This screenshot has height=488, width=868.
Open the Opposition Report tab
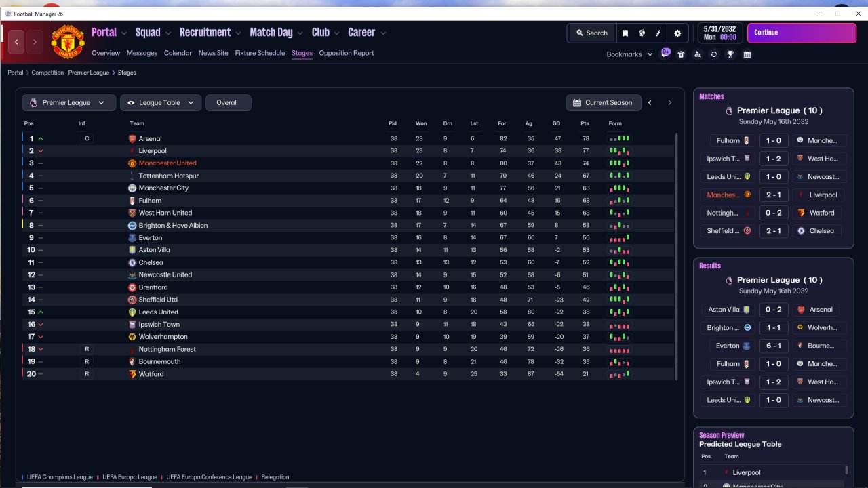(x=347, y=53)
